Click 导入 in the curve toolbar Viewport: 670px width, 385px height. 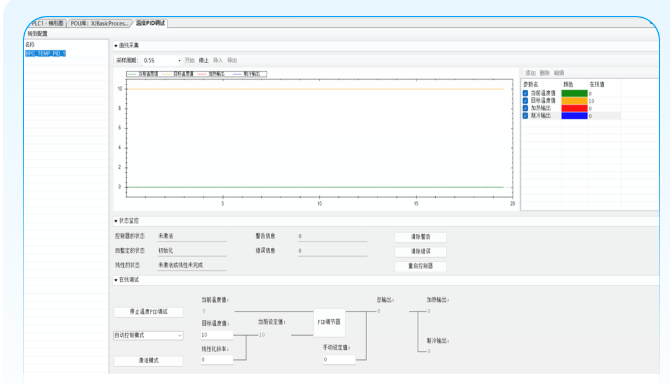(x=218, y=61)
